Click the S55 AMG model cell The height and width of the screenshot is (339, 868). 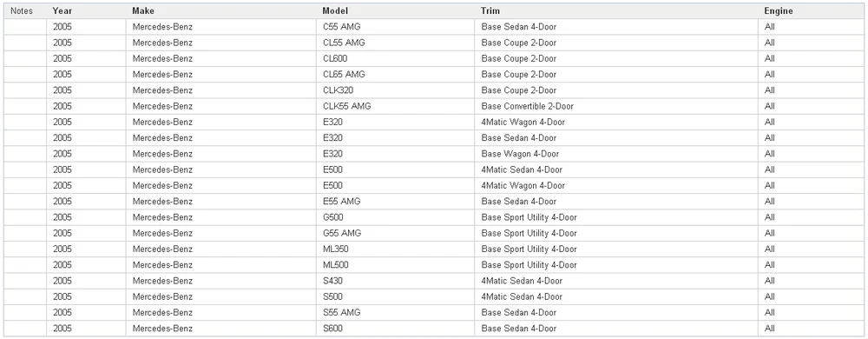[395, 312]
